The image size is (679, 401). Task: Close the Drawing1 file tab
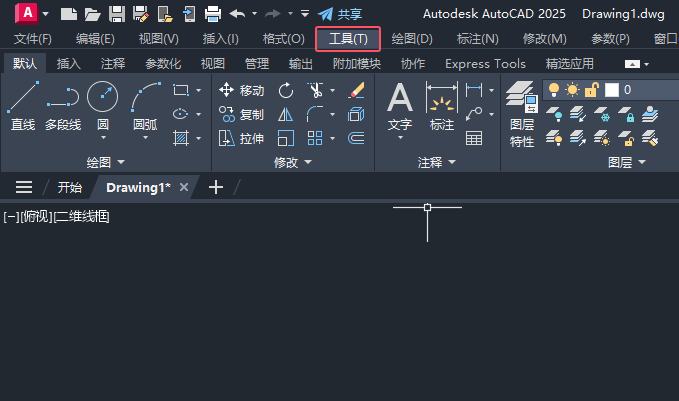(x=184, y=187)
